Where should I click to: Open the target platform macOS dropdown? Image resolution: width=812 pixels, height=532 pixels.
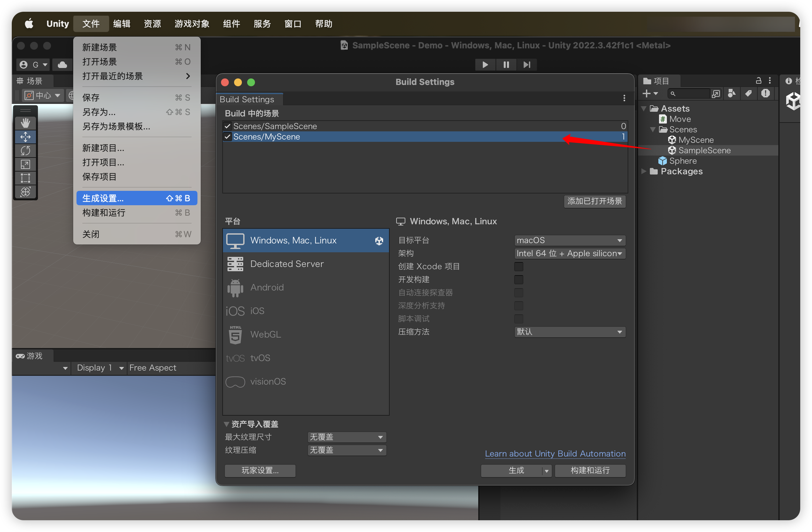(x=569, y=240)
